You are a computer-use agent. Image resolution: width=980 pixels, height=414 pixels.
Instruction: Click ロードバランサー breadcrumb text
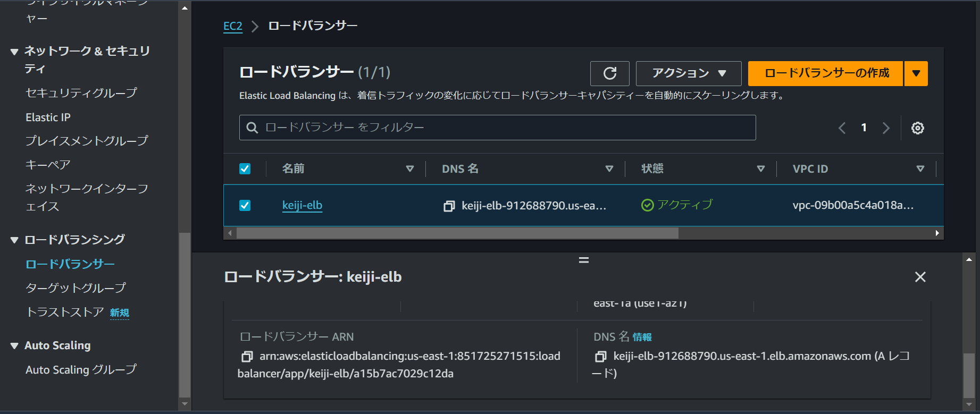(x=313, y=26)
